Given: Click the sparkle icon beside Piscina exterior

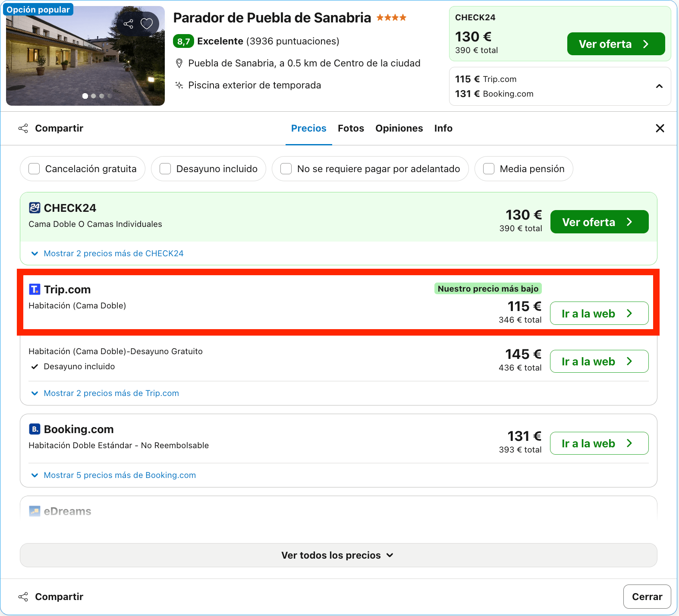Looking at the screenshot, I should 179,85.
